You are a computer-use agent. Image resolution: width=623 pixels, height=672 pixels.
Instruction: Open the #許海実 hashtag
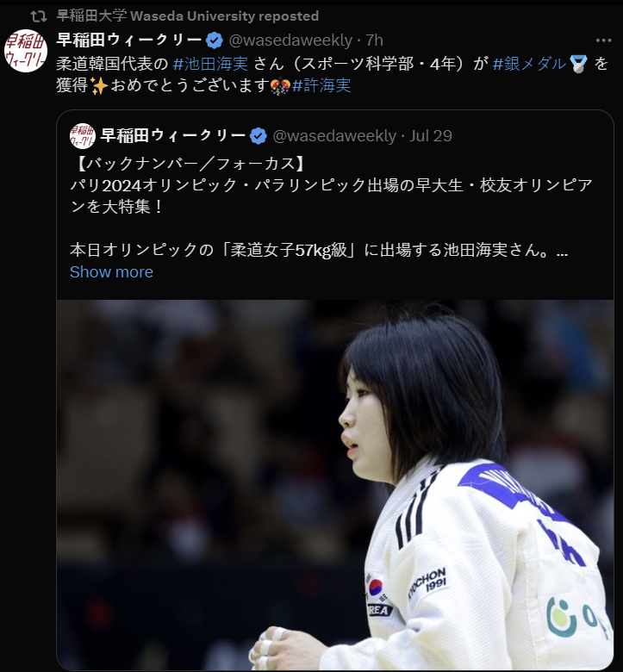tap(321, 85)
